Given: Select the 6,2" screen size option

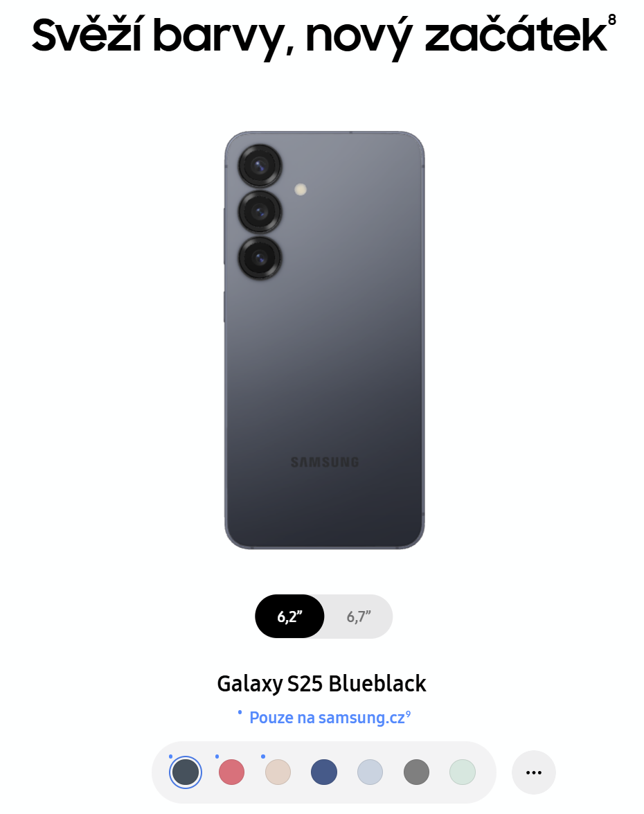Looking at the screenshot, I should coord(289,616).
